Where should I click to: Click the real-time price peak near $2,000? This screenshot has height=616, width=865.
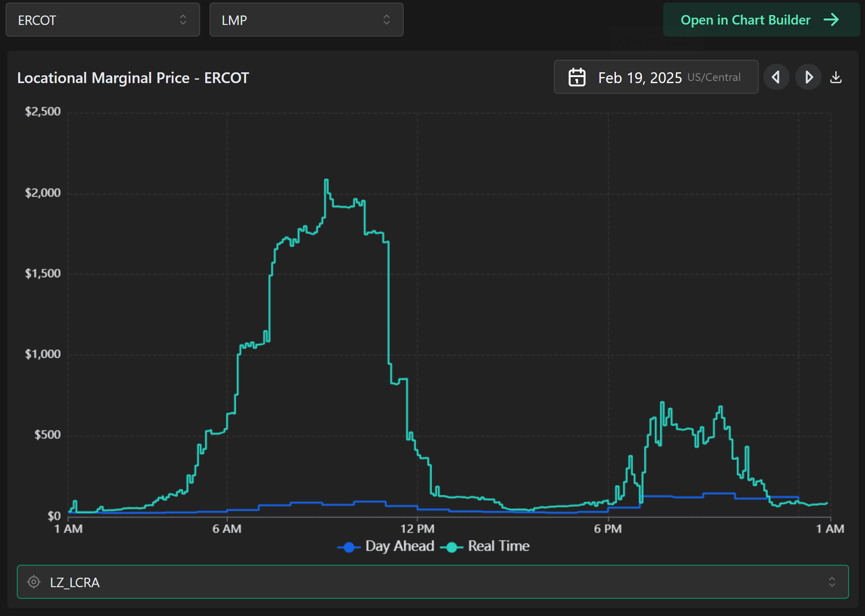pyautogui.click(x=326, y=180)
